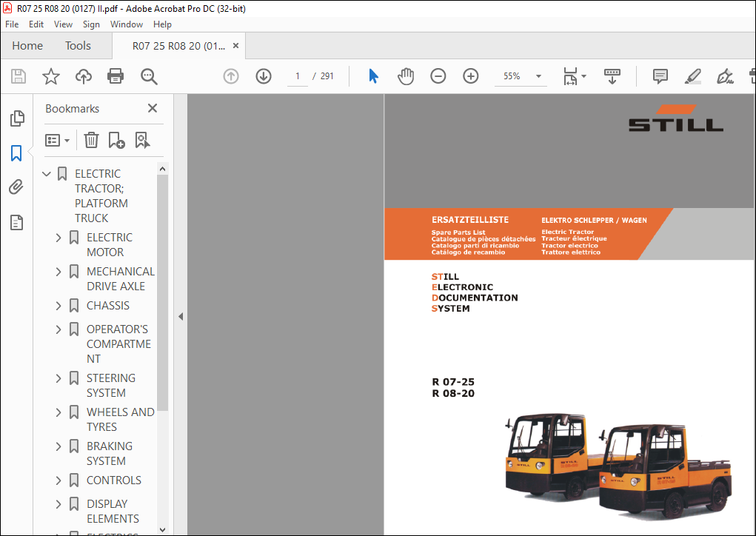Upload file to cloud icon
The width and height of the screenshot is (756, 536).
click(84, 76)
